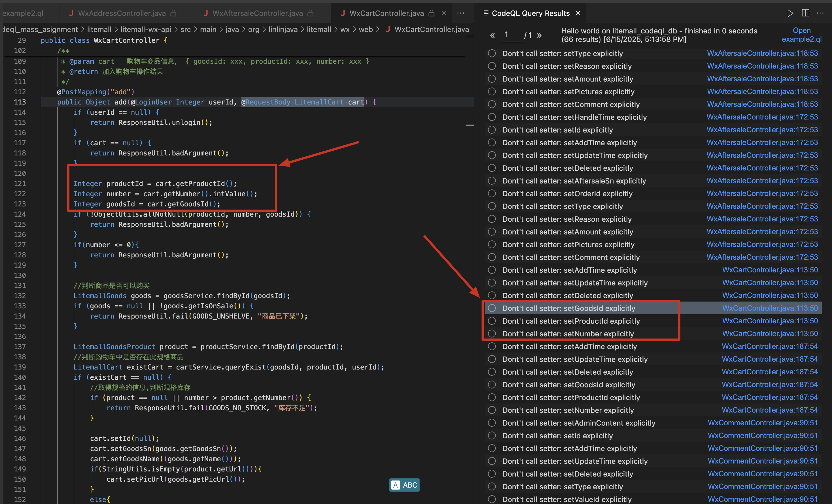Toggle the ABC input method indicator
832x504 pixels.
tap(404, 485)
